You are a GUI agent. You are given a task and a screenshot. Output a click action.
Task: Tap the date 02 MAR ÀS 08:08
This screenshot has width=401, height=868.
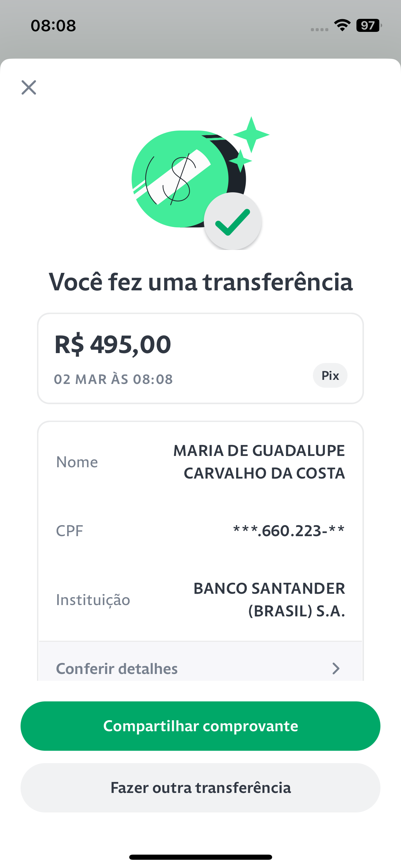click(x=113, y=379)
